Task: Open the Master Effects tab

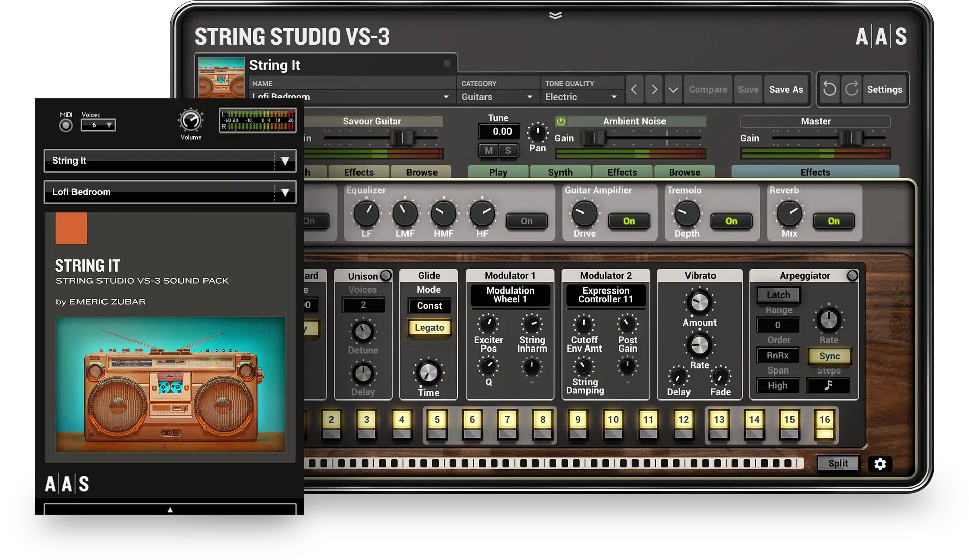Action: point(815,172)
